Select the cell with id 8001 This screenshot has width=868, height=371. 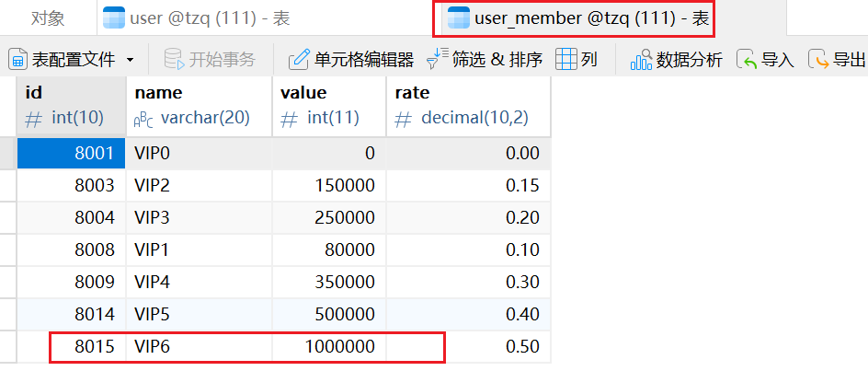coord(72,154)
